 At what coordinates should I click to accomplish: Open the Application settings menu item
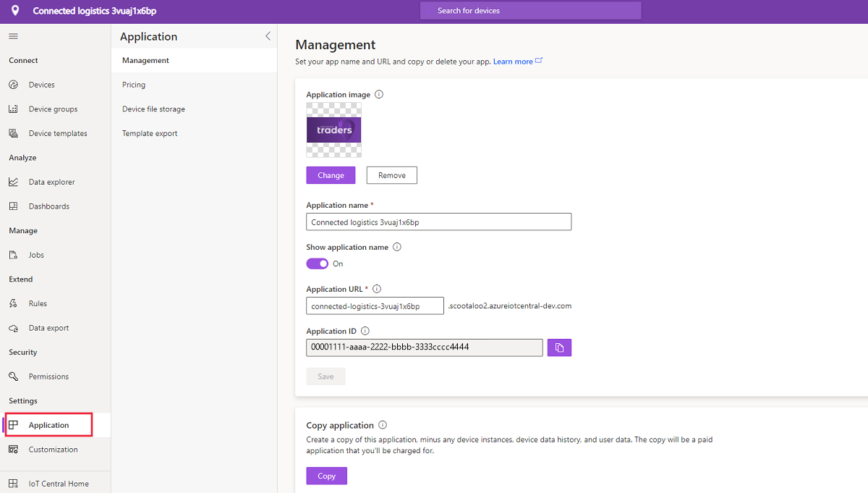[49, 425]
